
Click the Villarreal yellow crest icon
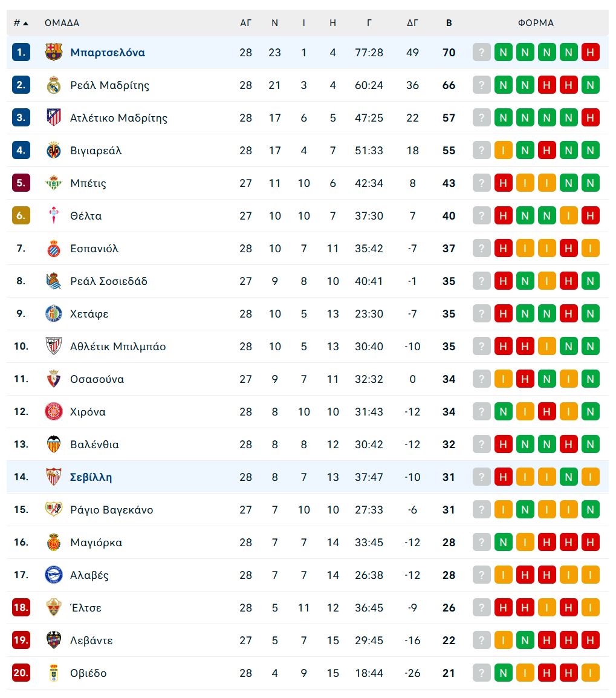(54, 151)
